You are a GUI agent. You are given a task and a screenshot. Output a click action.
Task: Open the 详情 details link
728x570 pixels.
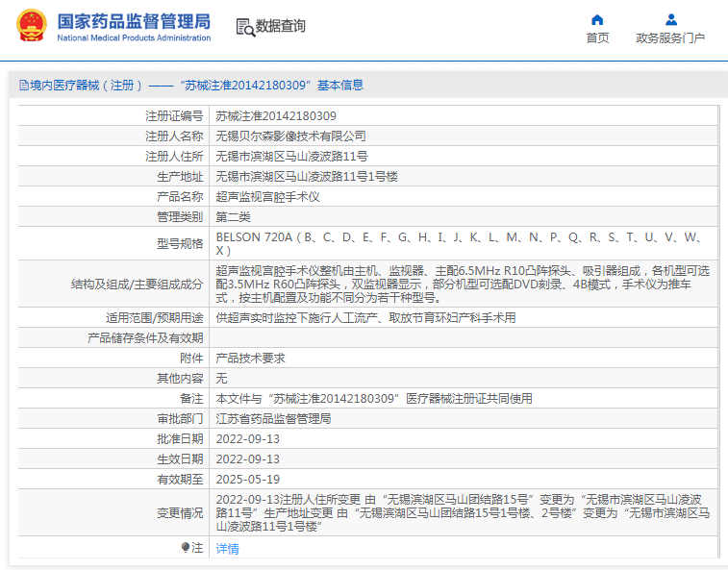click(228, 549)
